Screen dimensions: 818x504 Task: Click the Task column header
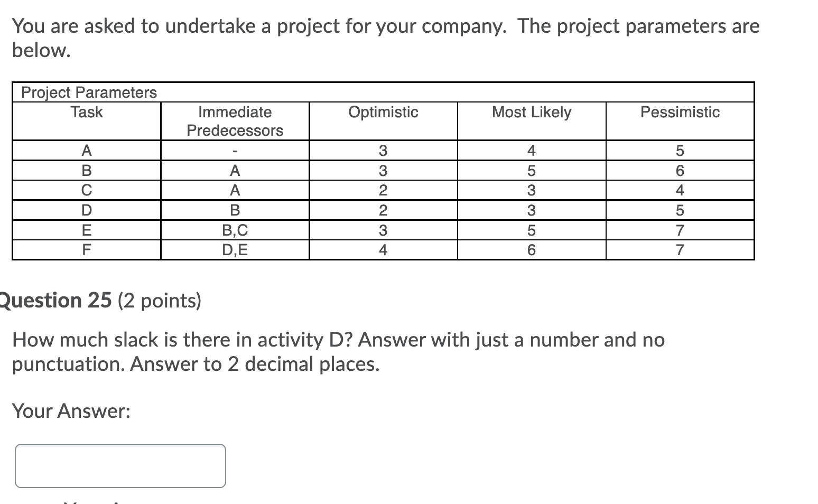86,112
